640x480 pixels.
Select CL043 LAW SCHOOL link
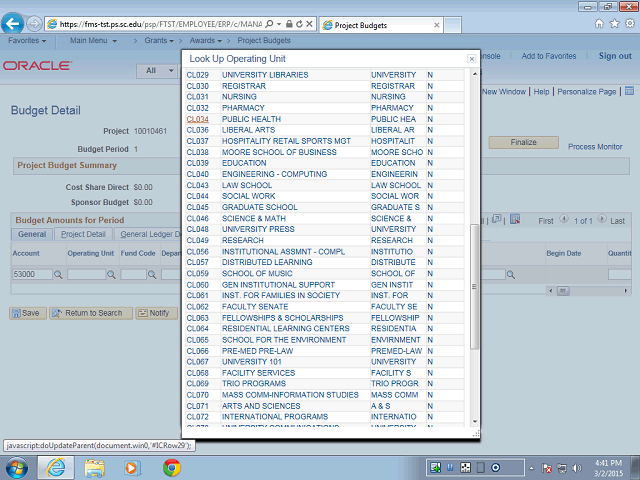click(x=198, y=185)
